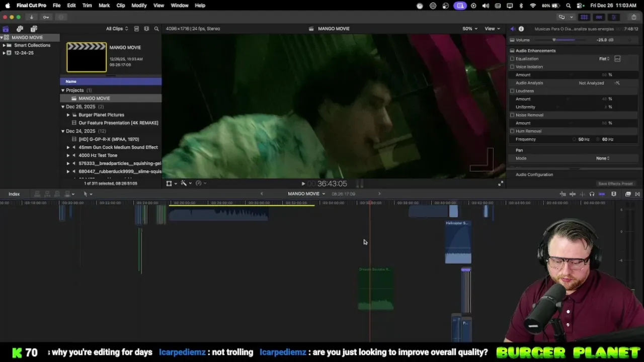Viewport: 644px width, 362px height.
Task: Click the Share export button
Action: coord(633,17)
